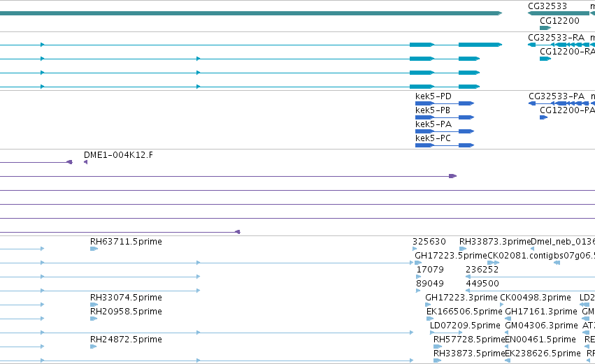
Task: Select the CG32533 gene feature
Action: [x=559, y=13]
